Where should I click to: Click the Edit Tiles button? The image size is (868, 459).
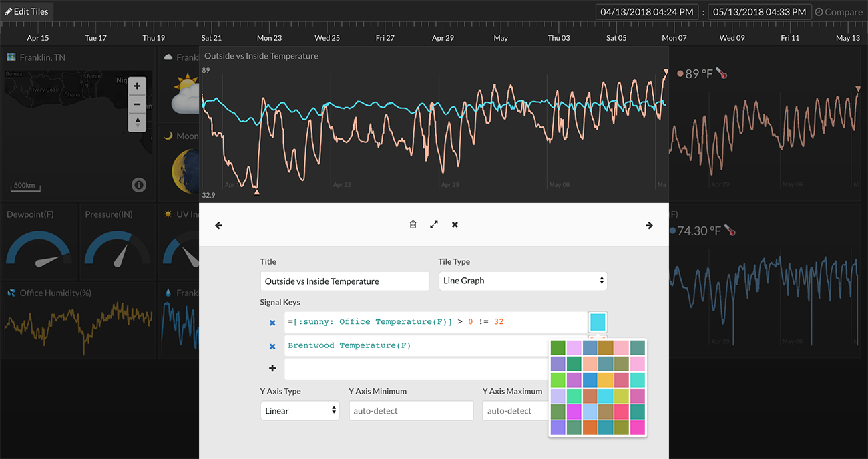click(x=27, y=11)
